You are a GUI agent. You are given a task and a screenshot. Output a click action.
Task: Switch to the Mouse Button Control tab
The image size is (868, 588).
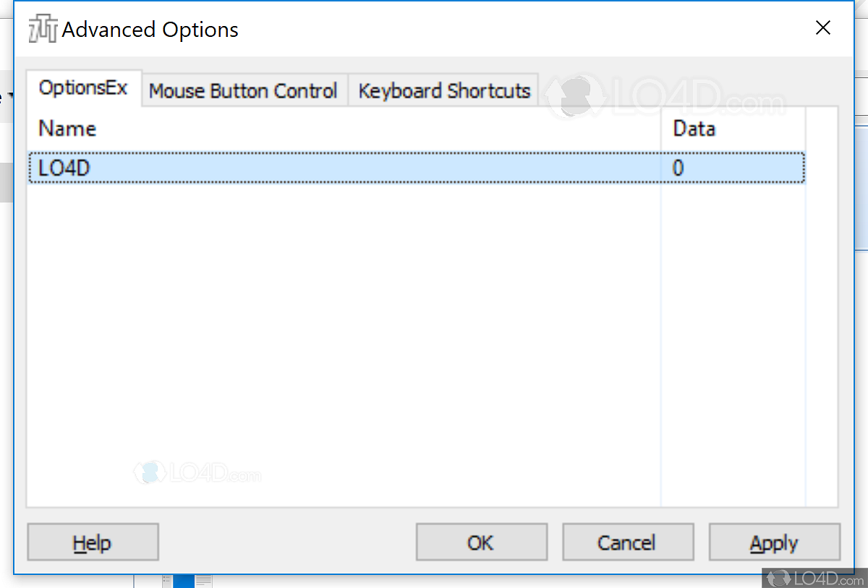243,90
